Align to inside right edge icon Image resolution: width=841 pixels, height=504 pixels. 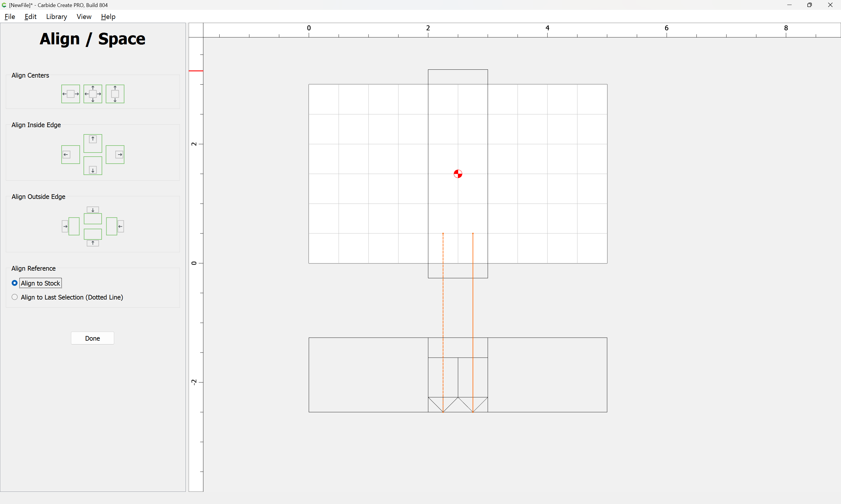[115, 155]
